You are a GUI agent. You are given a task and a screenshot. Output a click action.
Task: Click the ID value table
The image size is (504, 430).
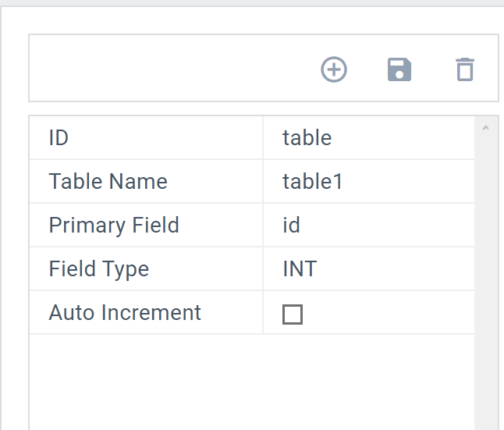click(307, 138)
